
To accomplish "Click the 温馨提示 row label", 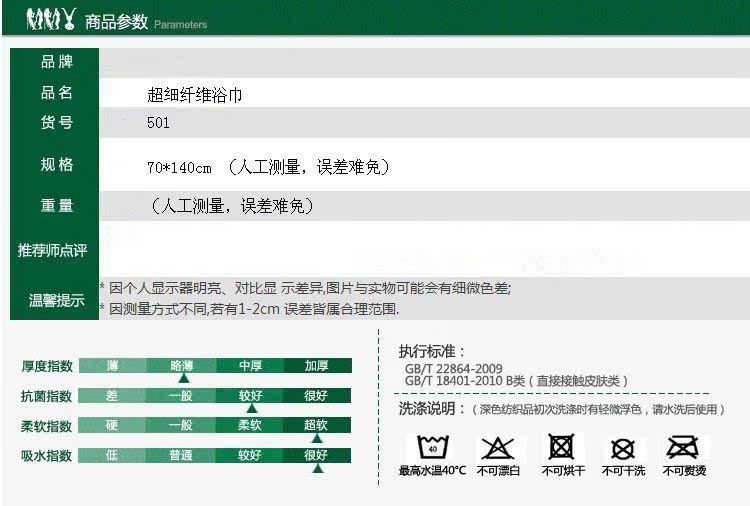I will pyautogui.click(x=56, y=300).
